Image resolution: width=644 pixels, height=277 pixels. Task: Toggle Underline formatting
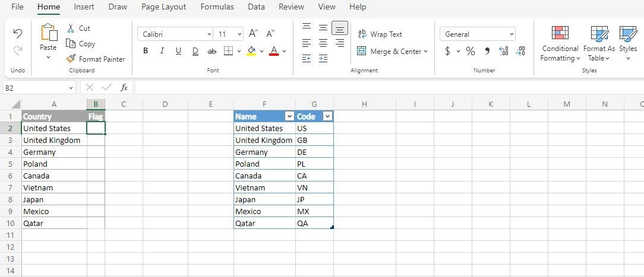pos(178,51)
